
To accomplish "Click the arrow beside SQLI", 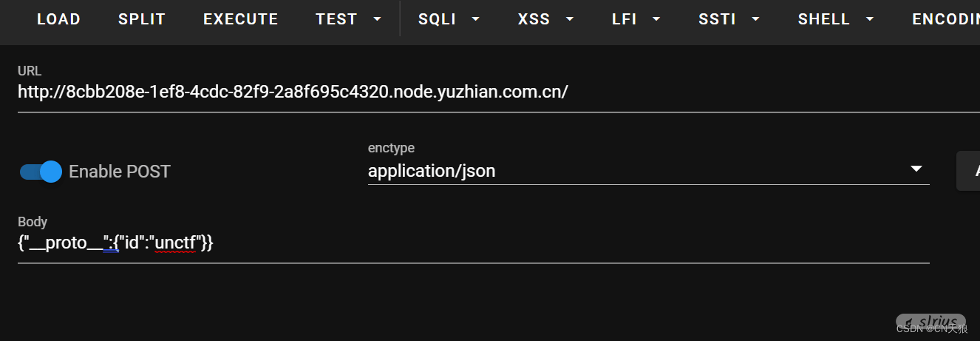I will click(x=475, y=19).
